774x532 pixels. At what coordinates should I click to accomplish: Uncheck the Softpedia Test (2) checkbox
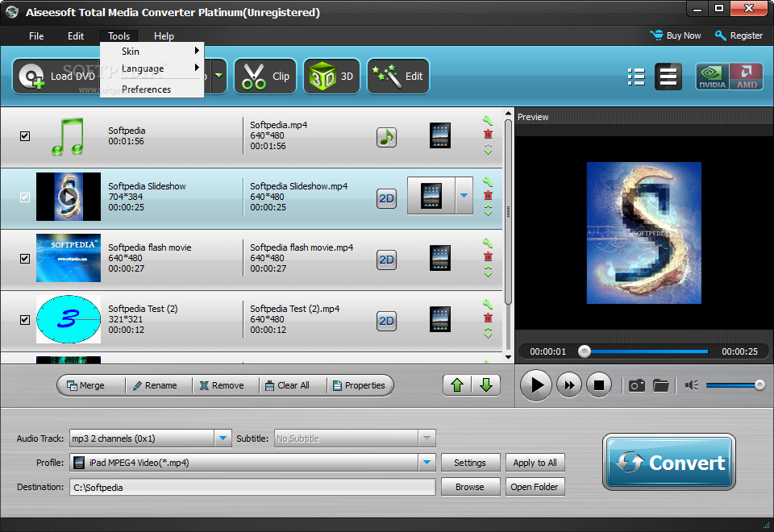(x=25, y=320)
